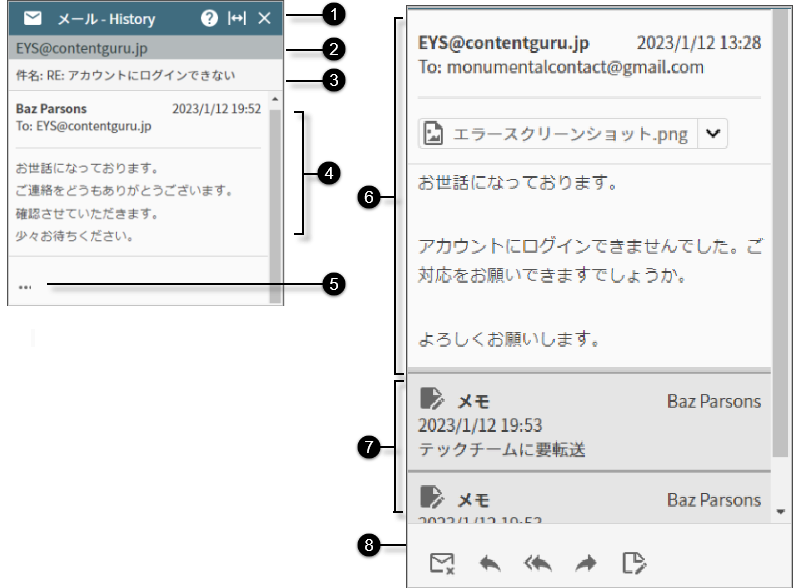The height and width of the screenshot is (588, 796).
Task: Expand panel width with the arrows icon
Action: tap(237, 19)
